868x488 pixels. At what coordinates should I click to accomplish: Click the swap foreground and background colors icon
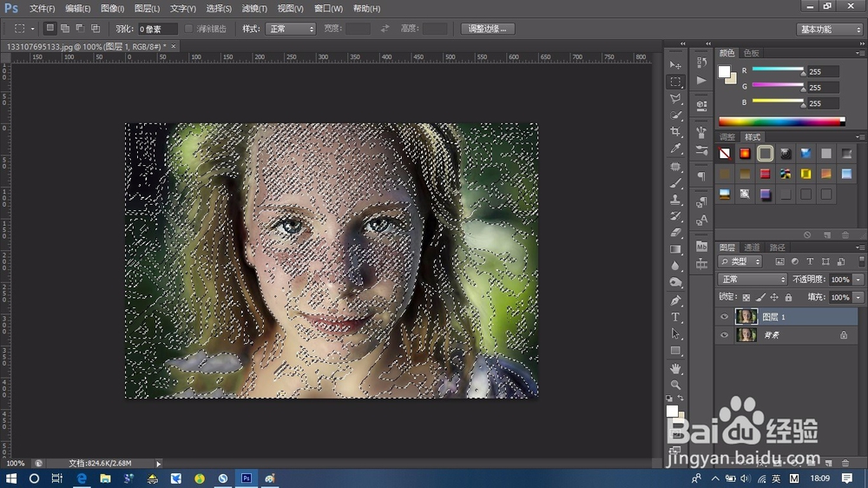[x=681, y=399]
